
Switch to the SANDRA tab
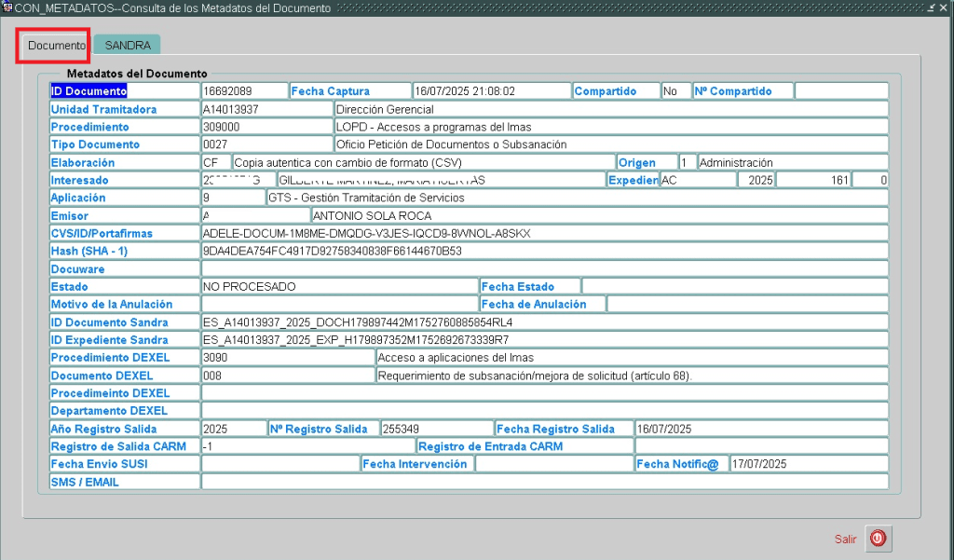coord(128,45)
